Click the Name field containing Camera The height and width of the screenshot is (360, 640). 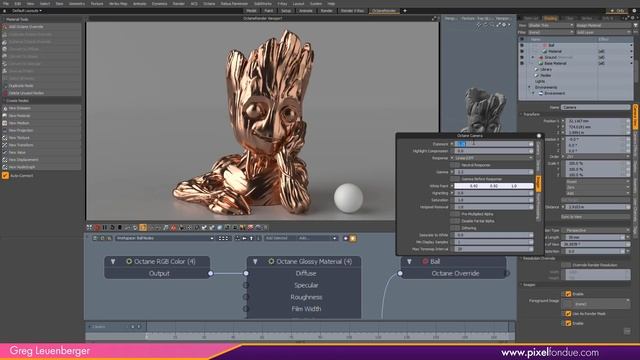tap(596, 107)
